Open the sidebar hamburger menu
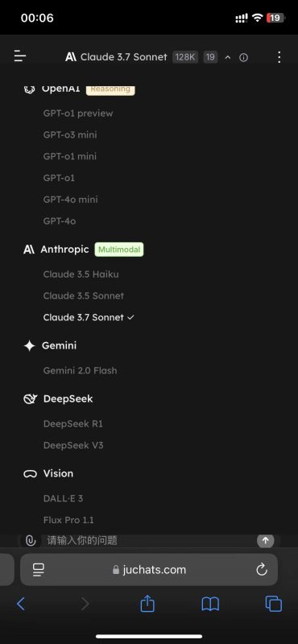Viewport: 298px width, 644px height. pyautogui.click(x=19, y=56)
